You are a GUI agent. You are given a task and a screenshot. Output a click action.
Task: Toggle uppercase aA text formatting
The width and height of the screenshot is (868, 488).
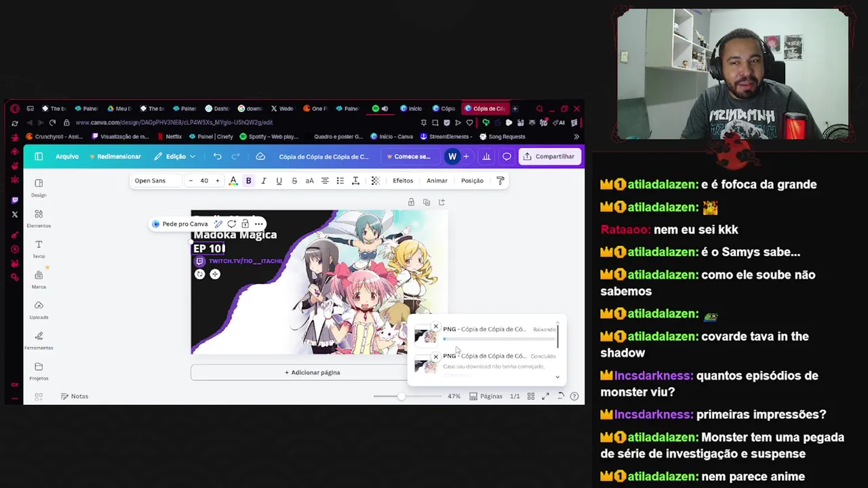[309, 181]
